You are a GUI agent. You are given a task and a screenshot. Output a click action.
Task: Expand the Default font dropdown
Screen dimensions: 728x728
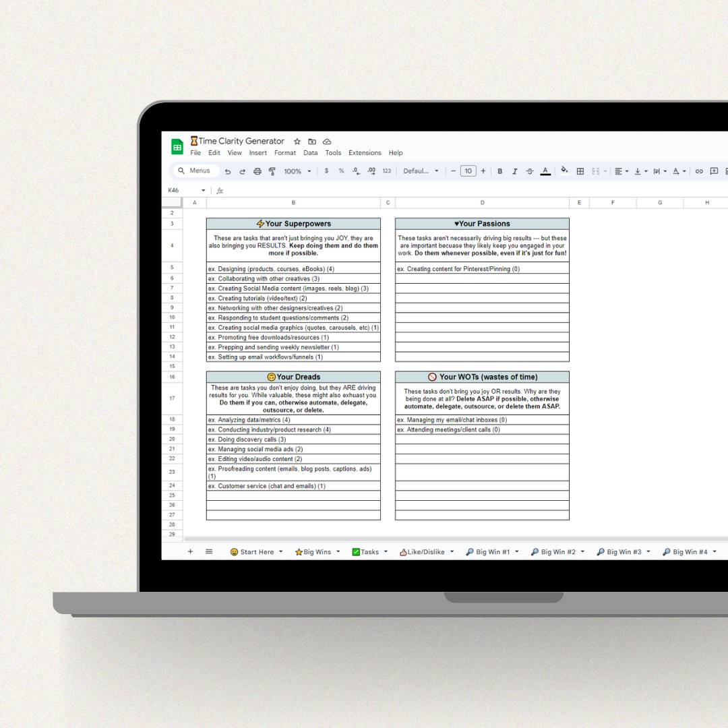tap(421, 171)
